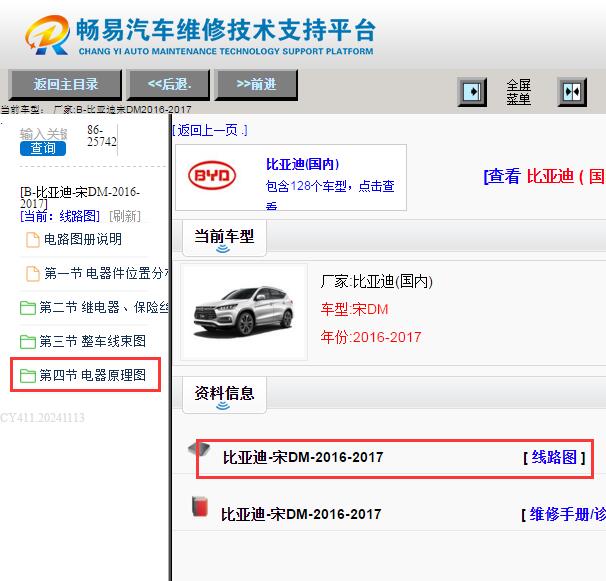Click the 当前：线路图 link in sidebar
This screenshot has height=581, width=606.
click(x=60, y=216)
